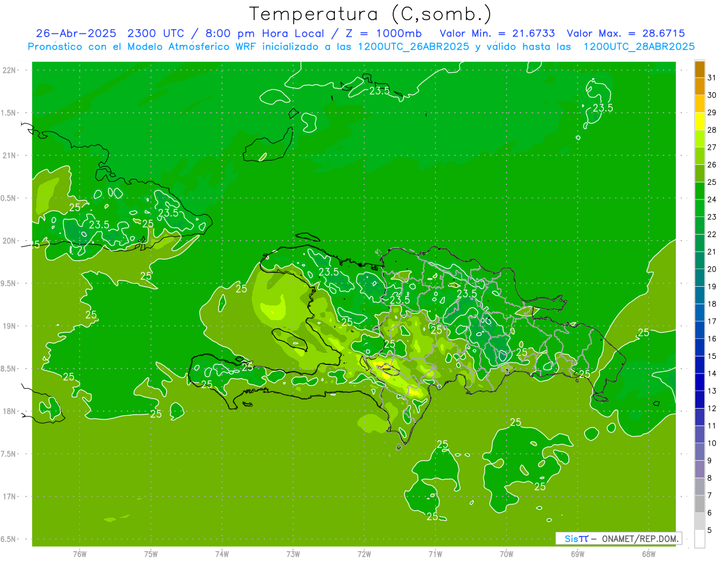728x562 pixels.
Task: Click the 75W longitude axis label
Action: (151, 554)
